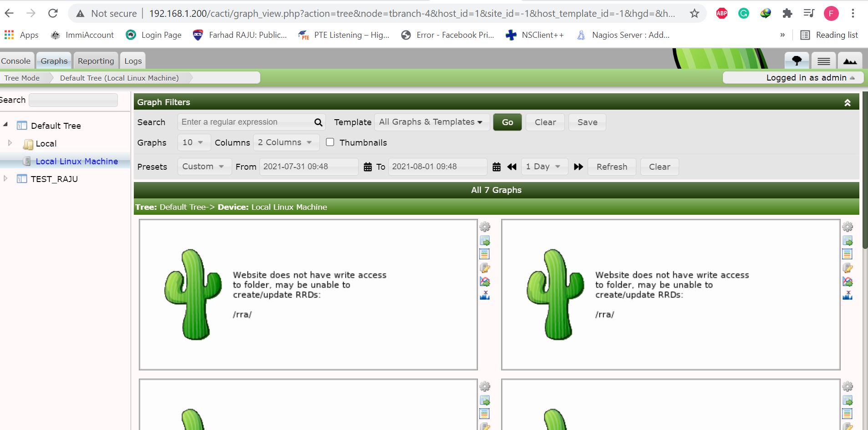Export top-left graph as CSV
Viewport: 868px width, 430px height.
(x=485, y=241)
